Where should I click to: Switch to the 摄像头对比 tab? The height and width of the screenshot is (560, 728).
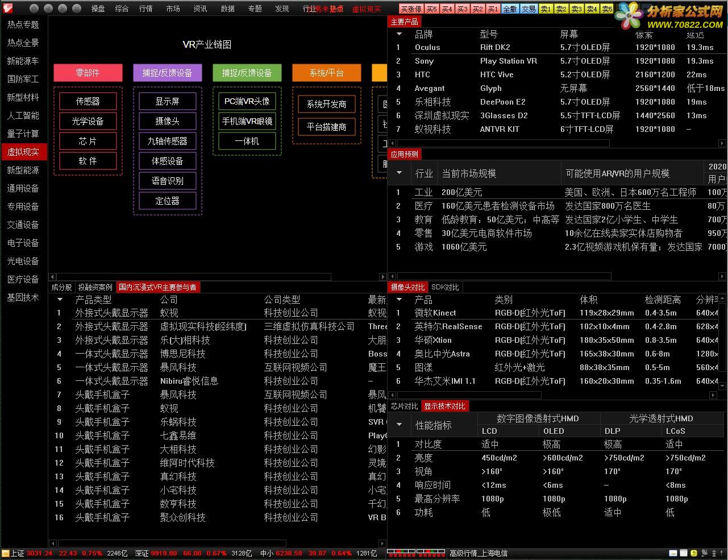[408, 287]
